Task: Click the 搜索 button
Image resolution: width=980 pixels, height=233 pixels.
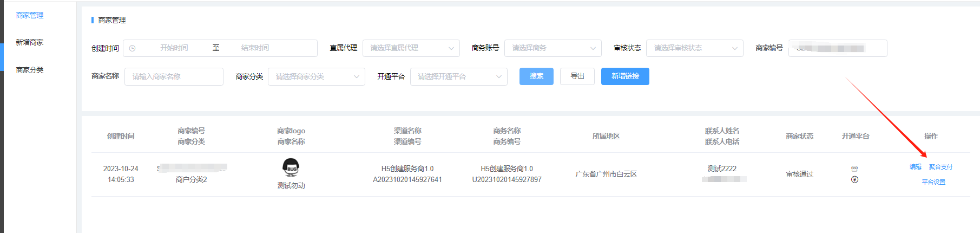Action: [x=536, y=76]
